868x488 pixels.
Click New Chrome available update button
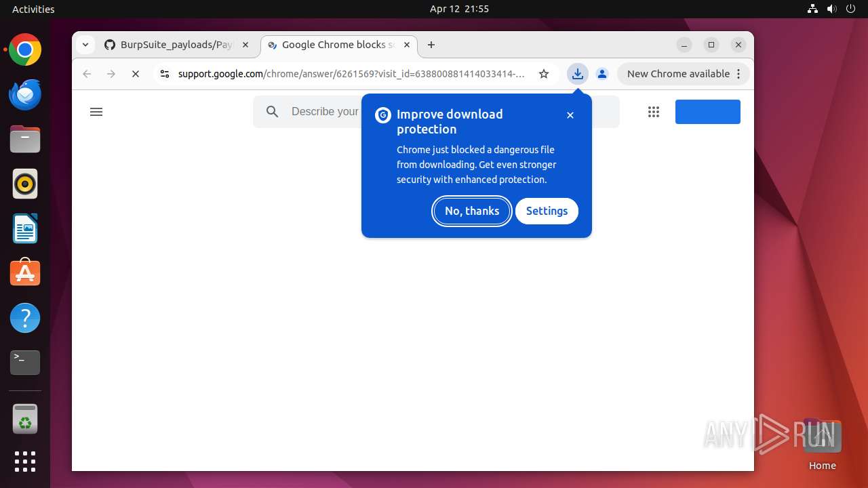coord(683,74)
